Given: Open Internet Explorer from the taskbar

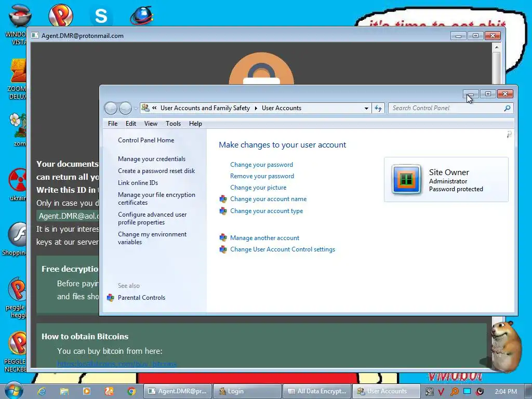Looking at the screenshot, I should pyautogui.click(x=42, y=391).
